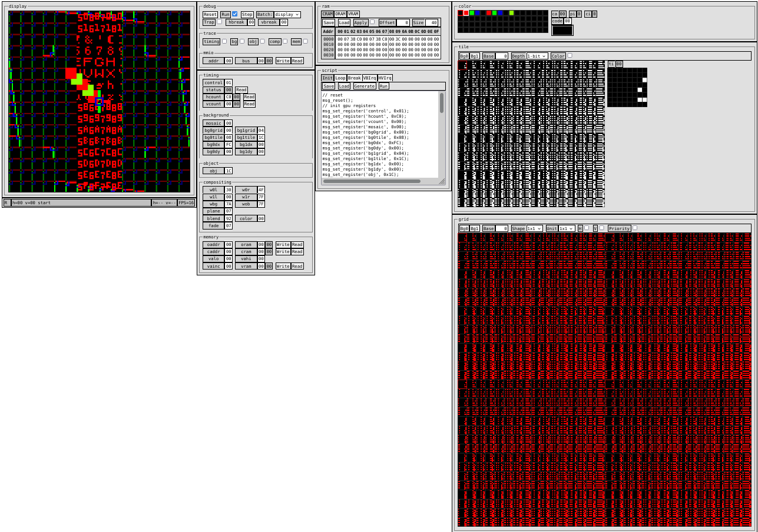
Task: Click the mmio Read button
Action: click(x=297, y=61)
